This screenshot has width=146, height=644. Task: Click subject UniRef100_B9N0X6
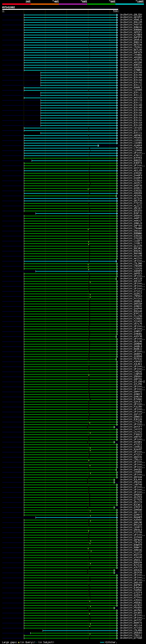[131, 27]
